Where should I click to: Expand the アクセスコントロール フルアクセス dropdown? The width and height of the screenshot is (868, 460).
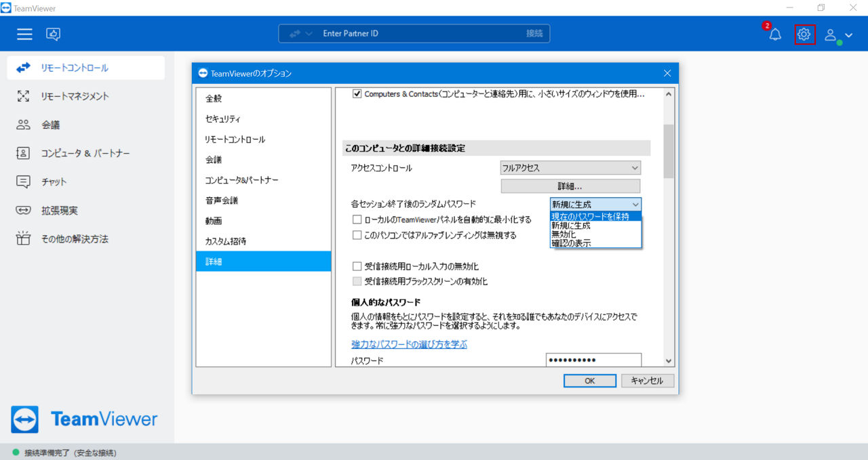[571, 167]
